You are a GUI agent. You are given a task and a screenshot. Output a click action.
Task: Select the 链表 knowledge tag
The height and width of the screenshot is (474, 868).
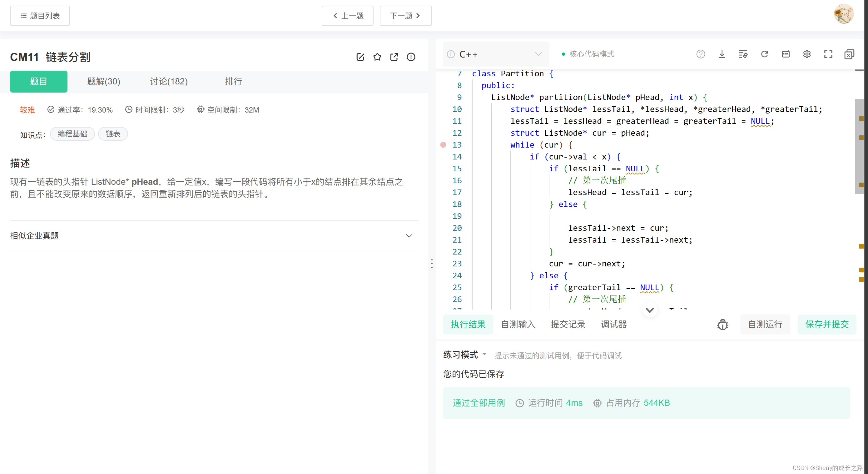(x=113, y=134)
